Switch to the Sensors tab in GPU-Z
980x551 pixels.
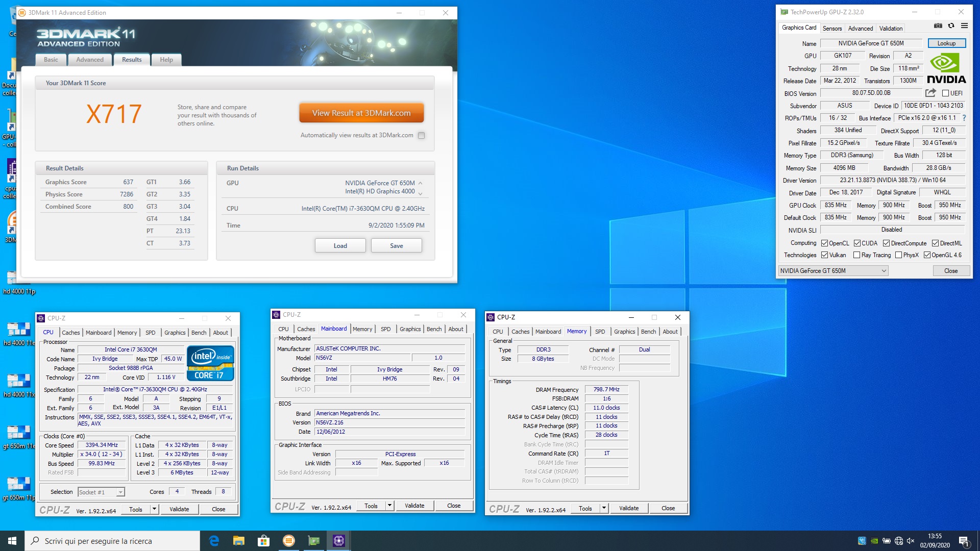pos(832,29)
